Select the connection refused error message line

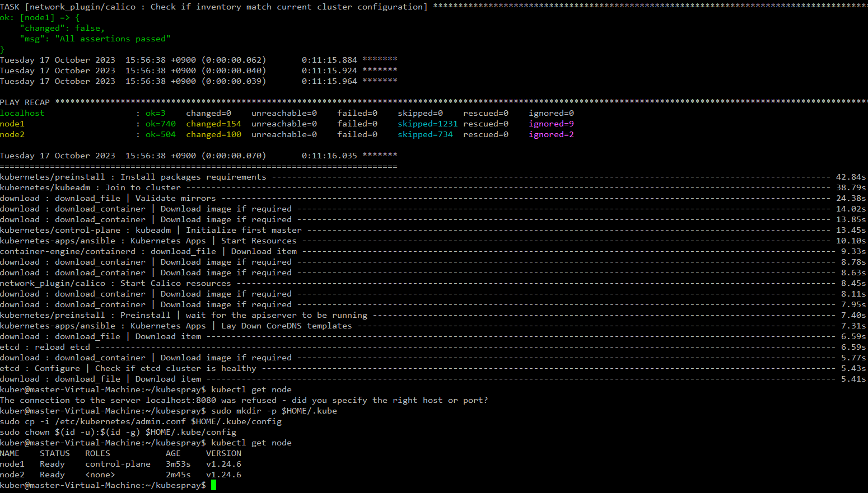pyautogui.click(x=244, y=400)
